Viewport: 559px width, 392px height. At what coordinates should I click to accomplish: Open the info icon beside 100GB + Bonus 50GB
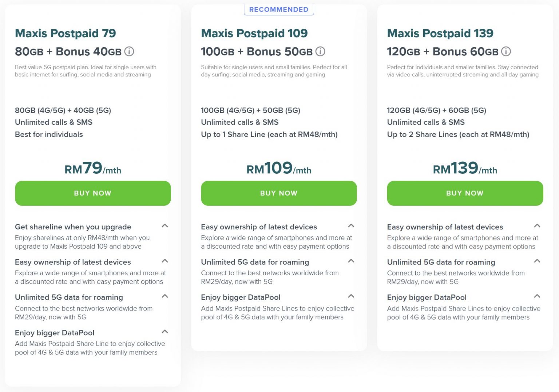(x=320, y=52)
